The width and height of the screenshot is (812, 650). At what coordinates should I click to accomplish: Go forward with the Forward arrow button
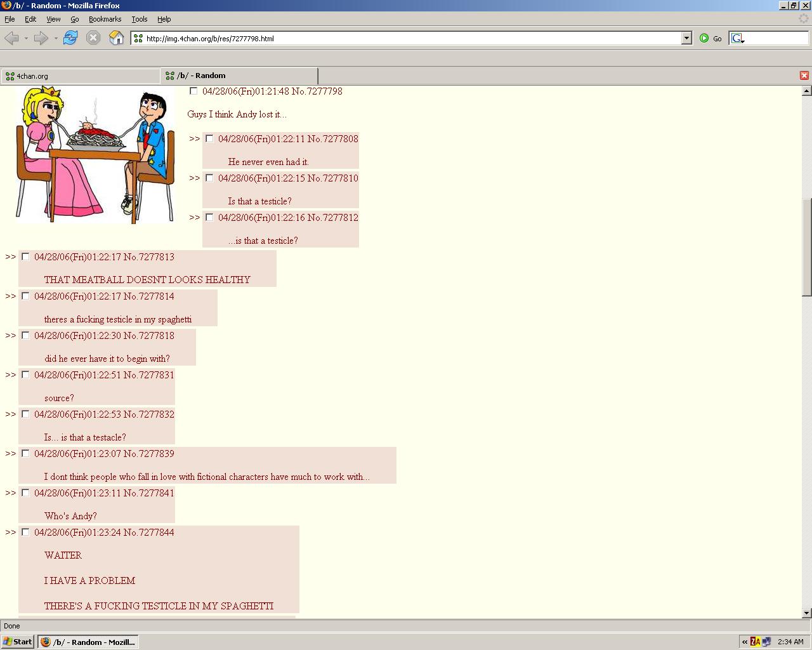[41, 38]
